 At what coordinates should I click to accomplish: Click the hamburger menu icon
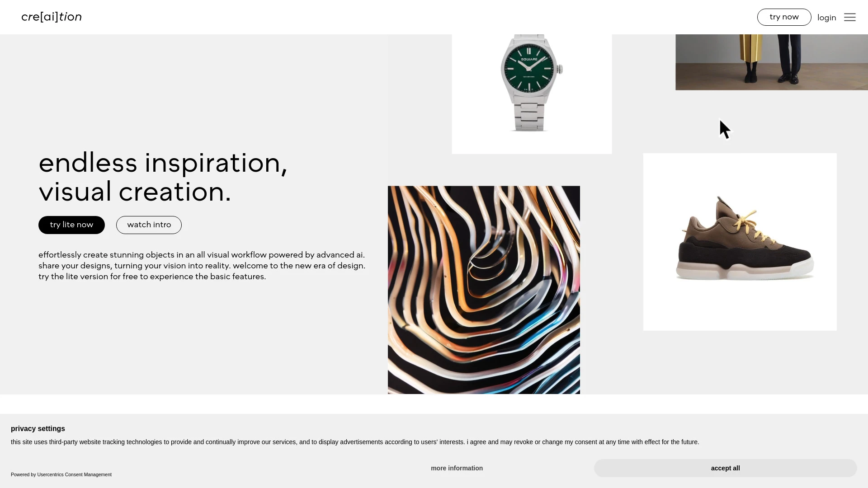(x=850, y=17)
